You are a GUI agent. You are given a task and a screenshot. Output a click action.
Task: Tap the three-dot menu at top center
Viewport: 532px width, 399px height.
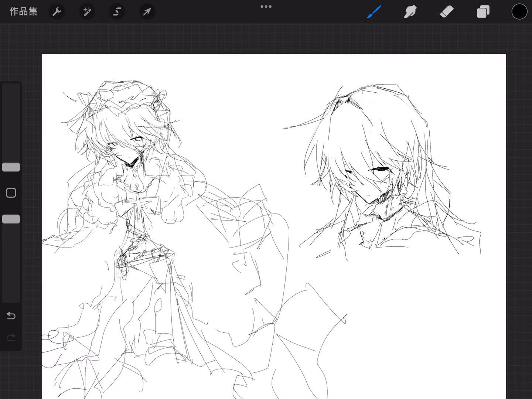(x=266, y=7)
